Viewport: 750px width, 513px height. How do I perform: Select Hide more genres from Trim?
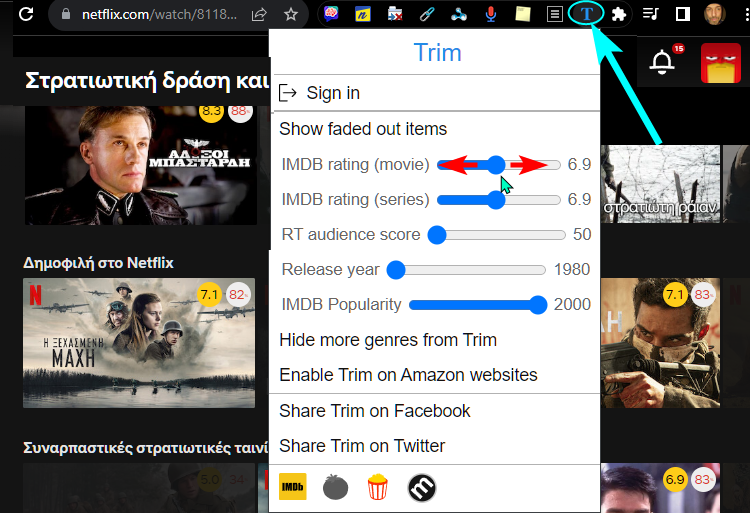[x=388, y=340]
